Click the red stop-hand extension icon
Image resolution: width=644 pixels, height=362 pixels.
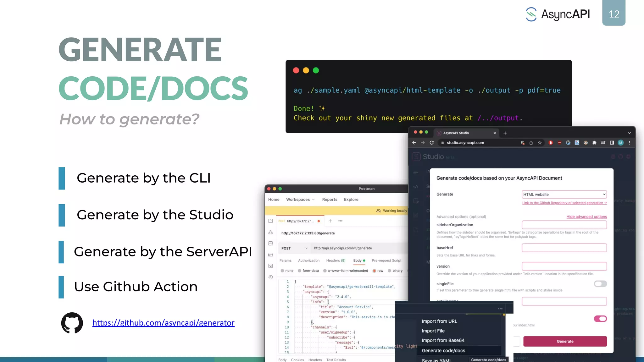pos(551,143)
